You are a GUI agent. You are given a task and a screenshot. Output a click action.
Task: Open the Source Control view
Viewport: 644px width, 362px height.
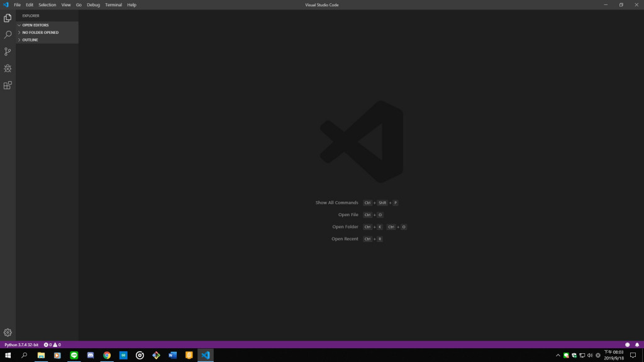click(8, 52)
